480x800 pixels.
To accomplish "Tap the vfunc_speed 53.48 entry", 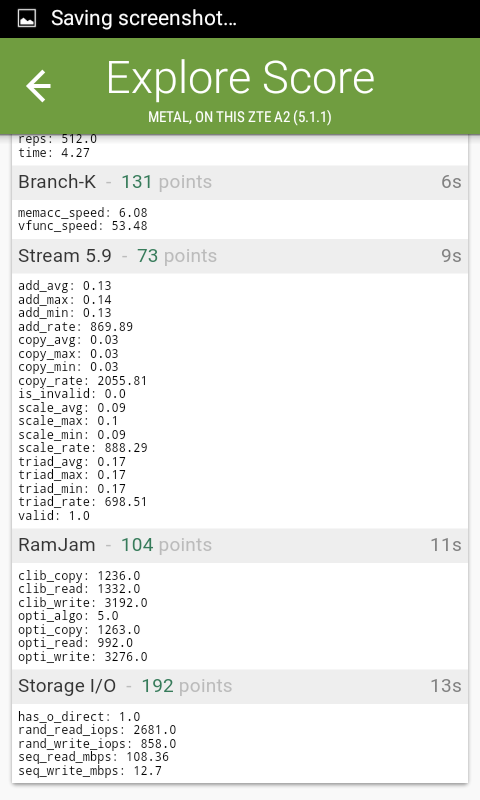I will [x=83, y=226].
